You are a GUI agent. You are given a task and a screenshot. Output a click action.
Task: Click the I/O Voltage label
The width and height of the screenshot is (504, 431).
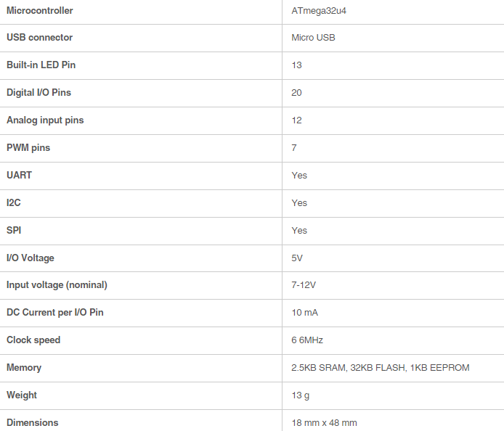point(31,258)
